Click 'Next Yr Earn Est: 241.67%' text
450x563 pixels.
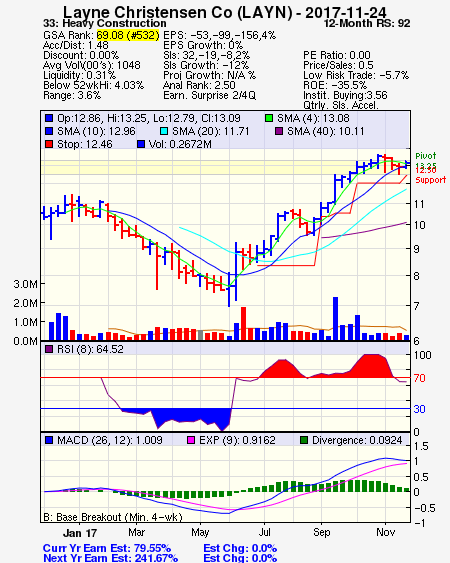point(110,558)
